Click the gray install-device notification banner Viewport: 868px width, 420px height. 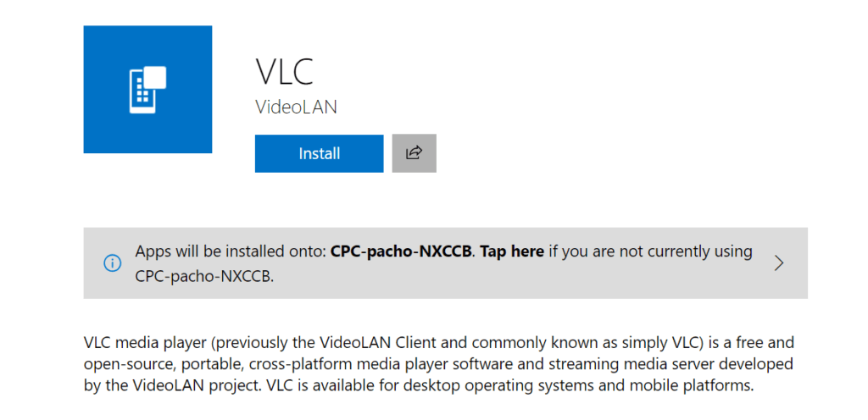(446, 263)
